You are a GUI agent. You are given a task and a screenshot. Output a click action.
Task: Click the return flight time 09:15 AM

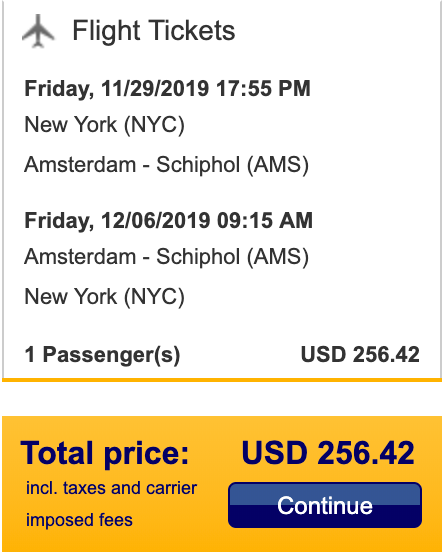pyautogui.click(x=264, y=221)
